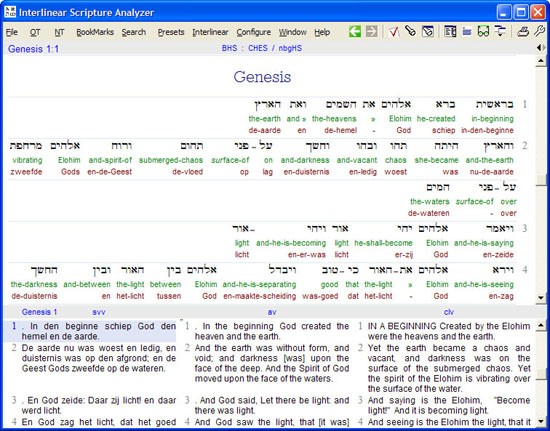
Task: Click the small left-right arrows beside the header
Action: pyautogui.click(x=541, y=48)
